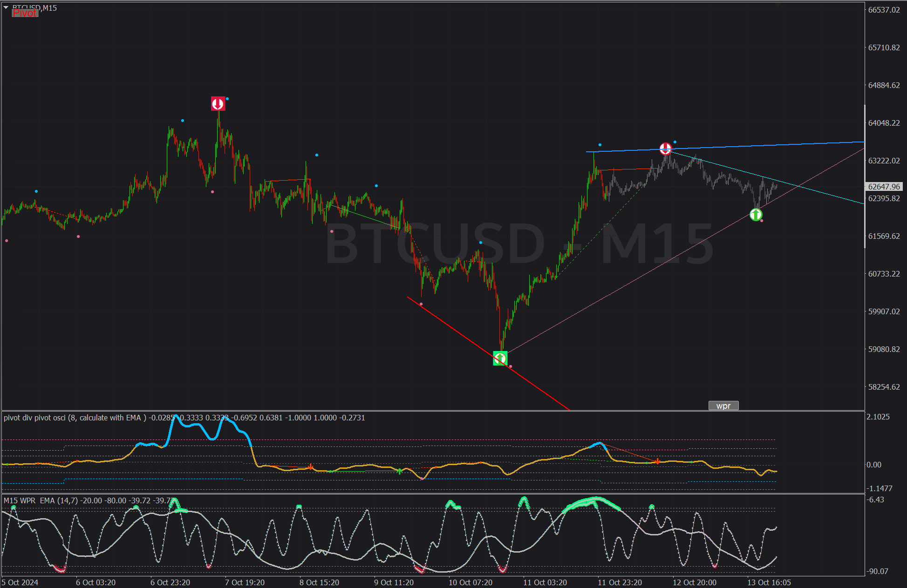
Task: Click green up arrow in pivot oscillator
Action: coord(399,471)
